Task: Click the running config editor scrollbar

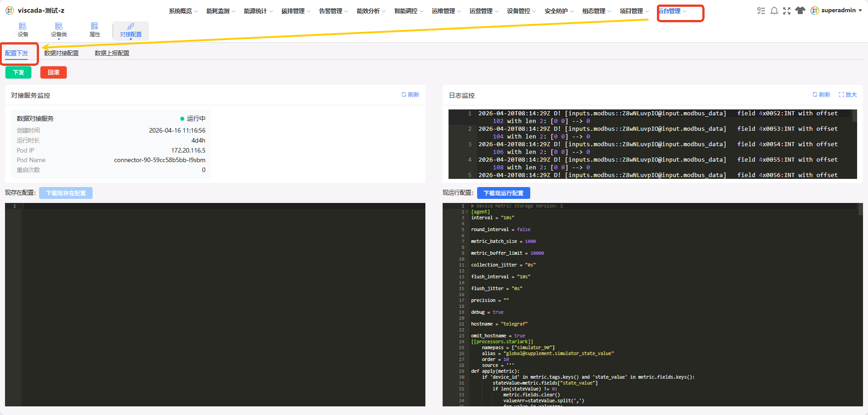Action: pyautogui.click(x=860, y=209)
